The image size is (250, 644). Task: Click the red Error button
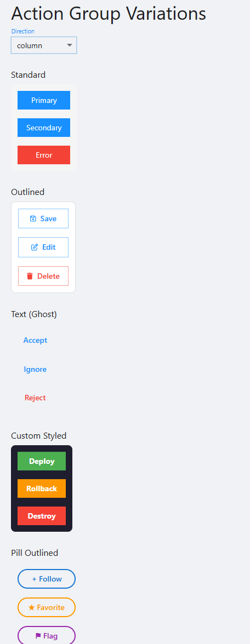click(x=44, y=155)
